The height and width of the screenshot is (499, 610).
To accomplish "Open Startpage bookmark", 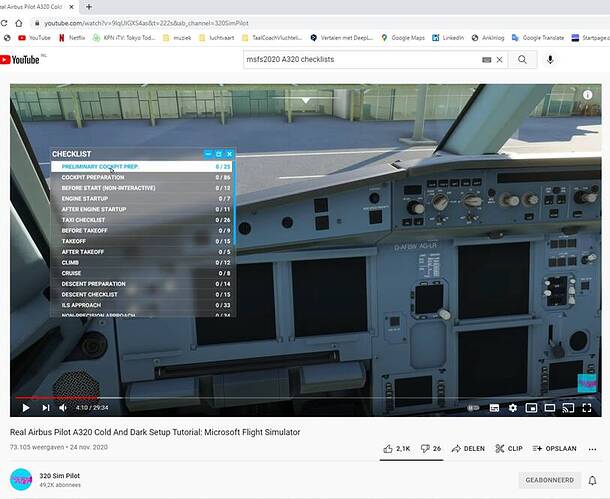I will click(x=591, y=38).
